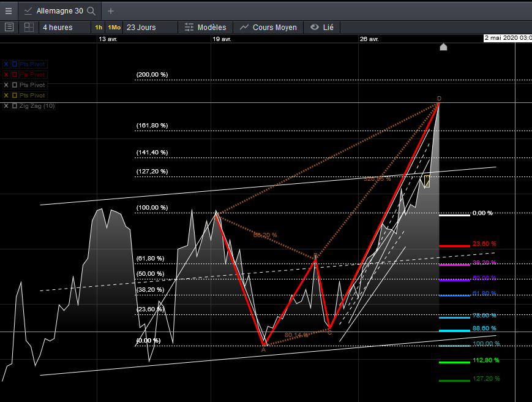Click the (50,00 %) Fibonacci level label
The image size is (532, 402).
click(x=151, y=274)
